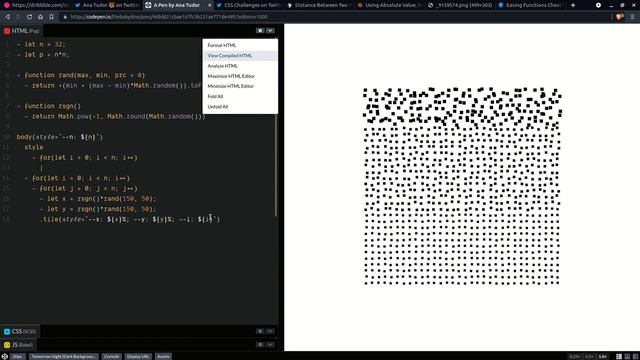Open Assets button in footer
This screenshot has height=360, width=640.
click(x=163, y=356)
